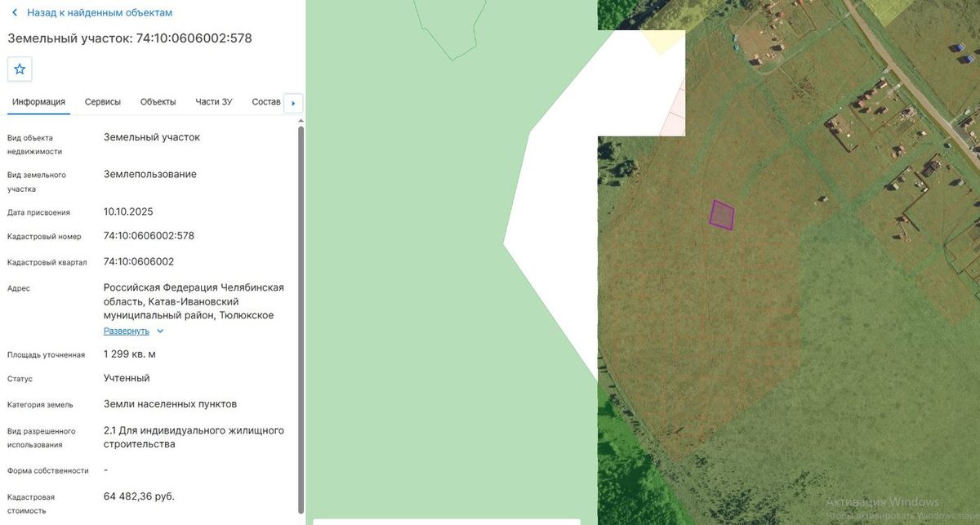Click the Вид объекта недвижимости label
Viewport: 980px width, 525px height.
(x=34, y=145)
